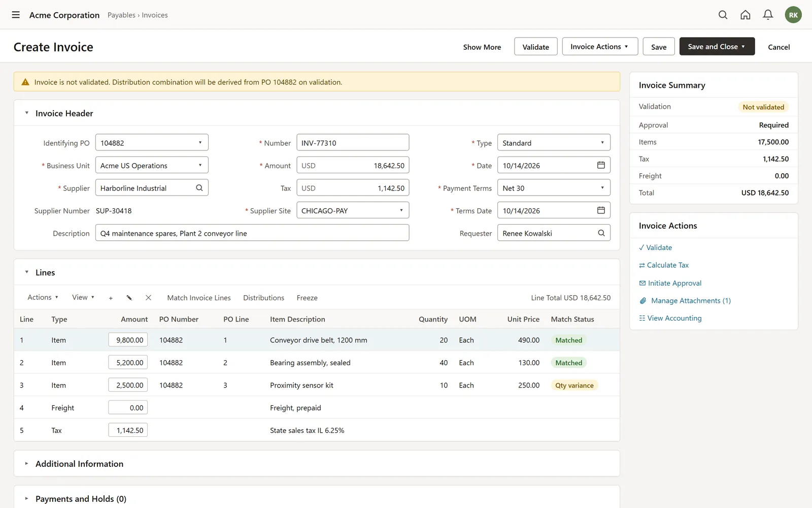Open Payment Terms dropdown Net 30

pos(554,188)
